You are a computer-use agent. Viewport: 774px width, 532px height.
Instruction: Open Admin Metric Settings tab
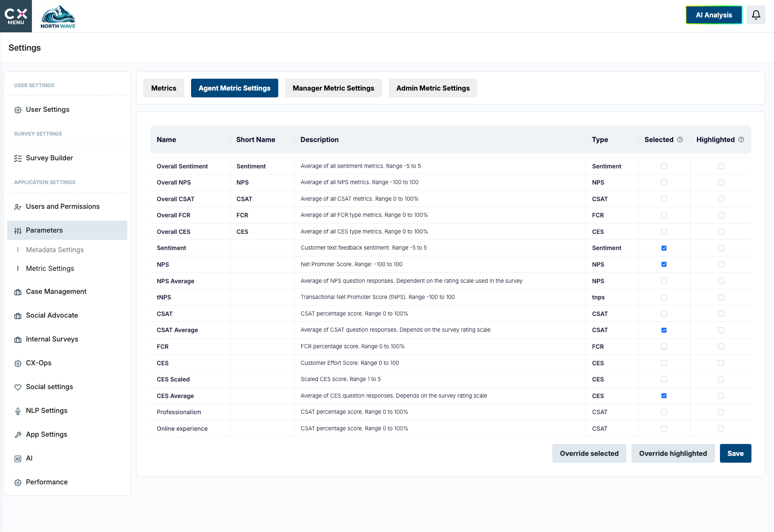coord(433,88)
